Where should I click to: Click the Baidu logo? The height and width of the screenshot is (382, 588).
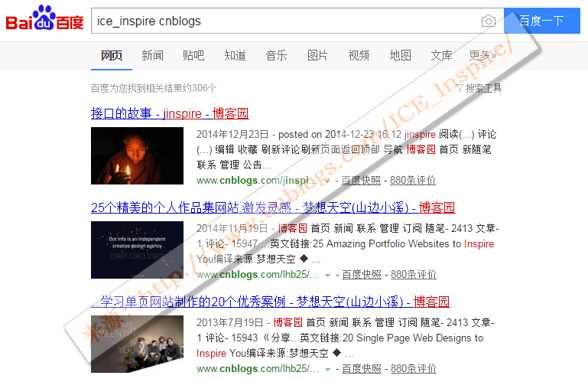44,18
